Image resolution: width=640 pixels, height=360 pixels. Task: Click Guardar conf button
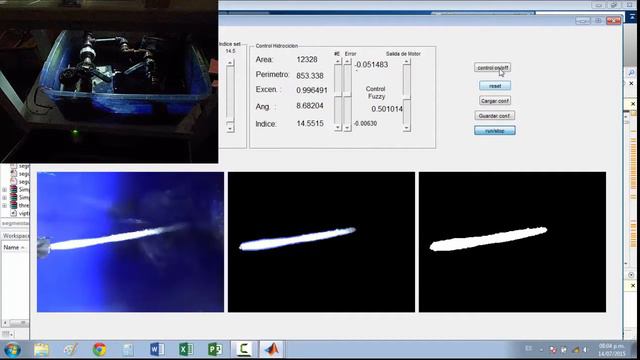[x=494, y=116]
